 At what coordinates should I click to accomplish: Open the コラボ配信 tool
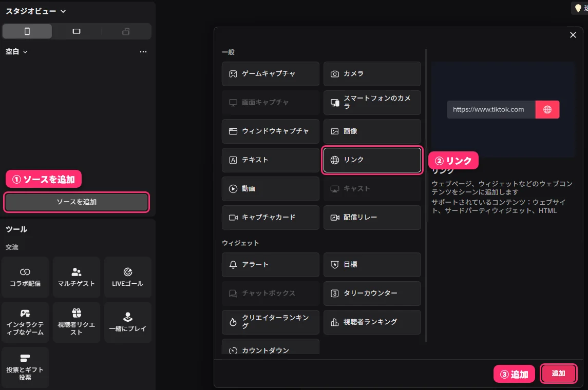25,277
